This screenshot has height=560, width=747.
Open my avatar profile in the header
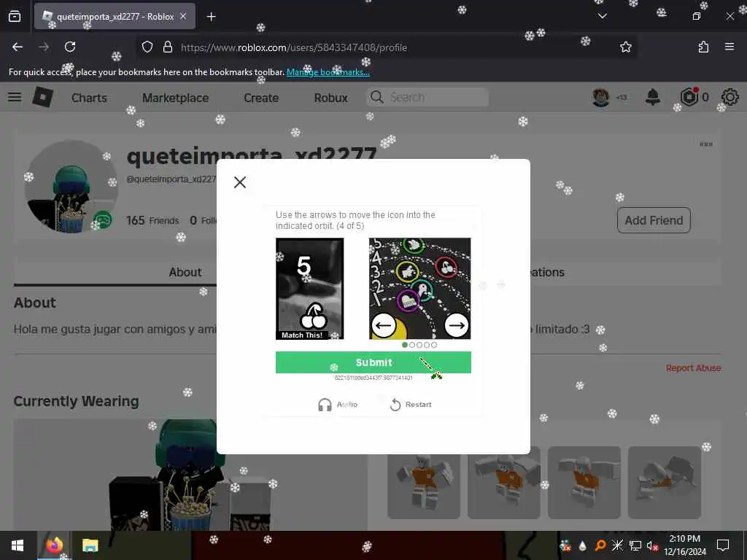click(x=601, y=97)
